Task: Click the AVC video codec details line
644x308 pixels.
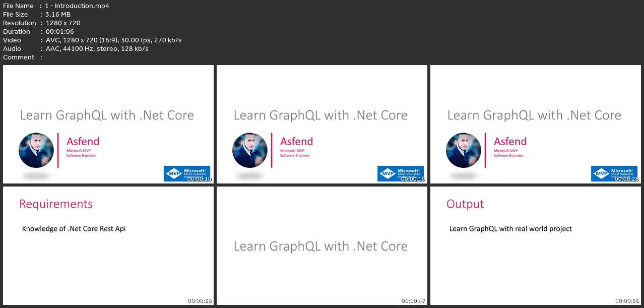Action: [113, 40]
